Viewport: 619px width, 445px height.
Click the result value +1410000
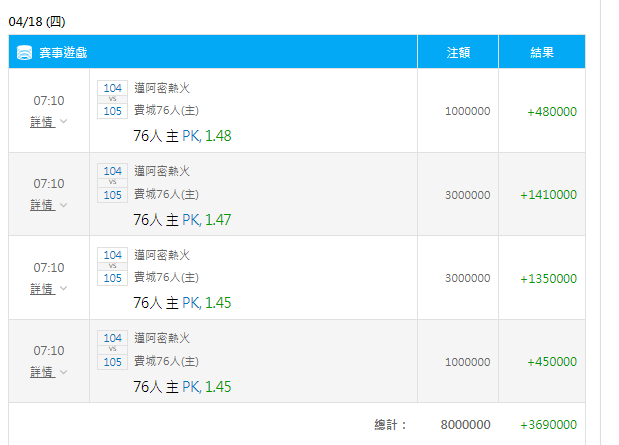548,195
